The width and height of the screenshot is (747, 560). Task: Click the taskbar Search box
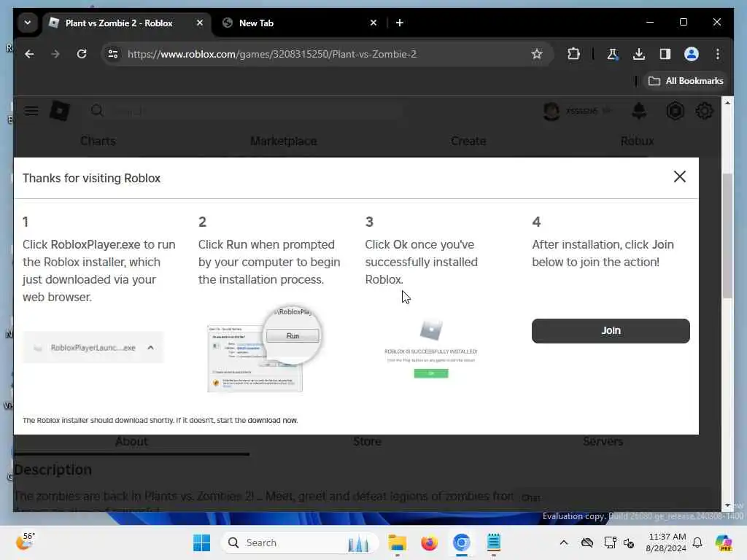coord(299,542)
